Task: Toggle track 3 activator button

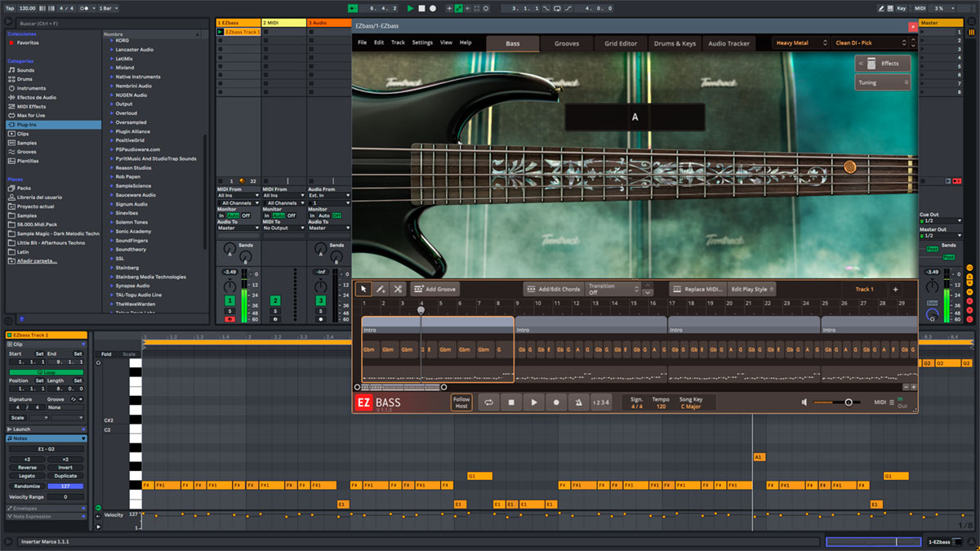Action: pyautogui.click(x=321, y=301)
